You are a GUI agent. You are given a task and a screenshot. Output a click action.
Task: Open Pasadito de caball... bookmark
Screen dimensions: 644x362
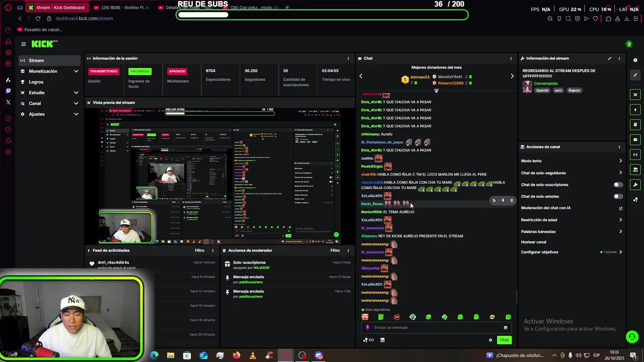[40, 30]
